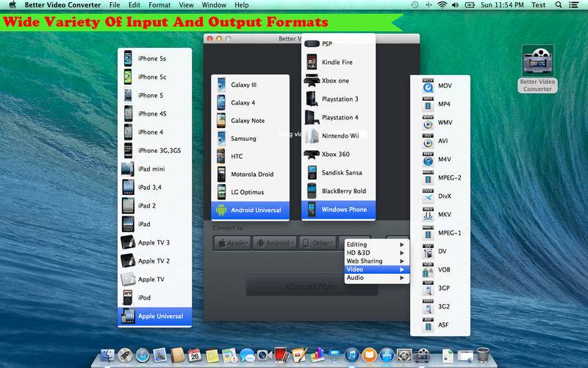
Task: Open the Better Video Converter app menu
Action: pos(62,5)
